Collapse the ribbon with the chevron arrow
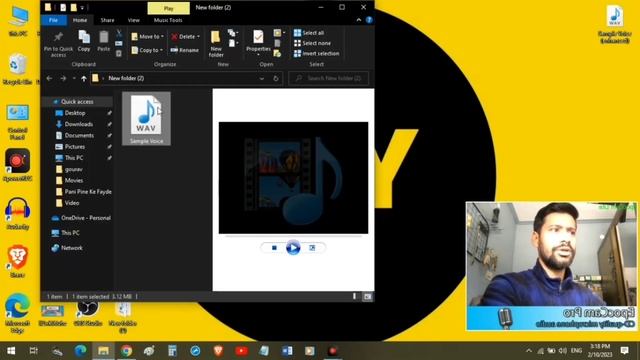Viewport: 640px width, 360px height. [359, 20]
